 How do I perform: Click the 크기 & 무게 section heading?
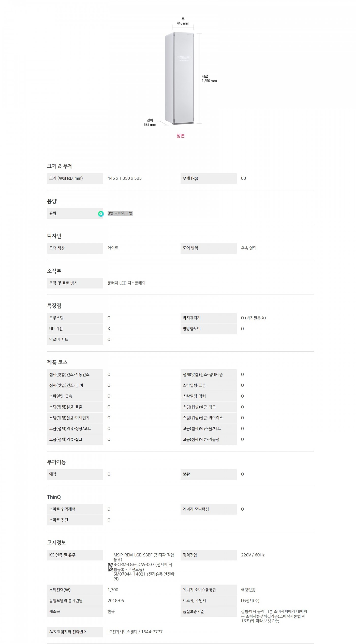[60, 166]
